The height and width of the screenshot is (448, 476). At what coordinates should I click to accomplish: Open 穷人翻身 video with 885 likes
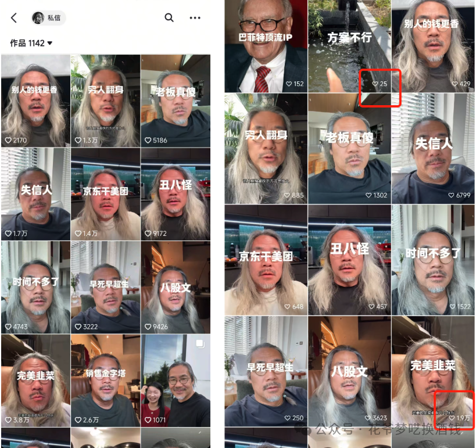[x=266, y=148]
